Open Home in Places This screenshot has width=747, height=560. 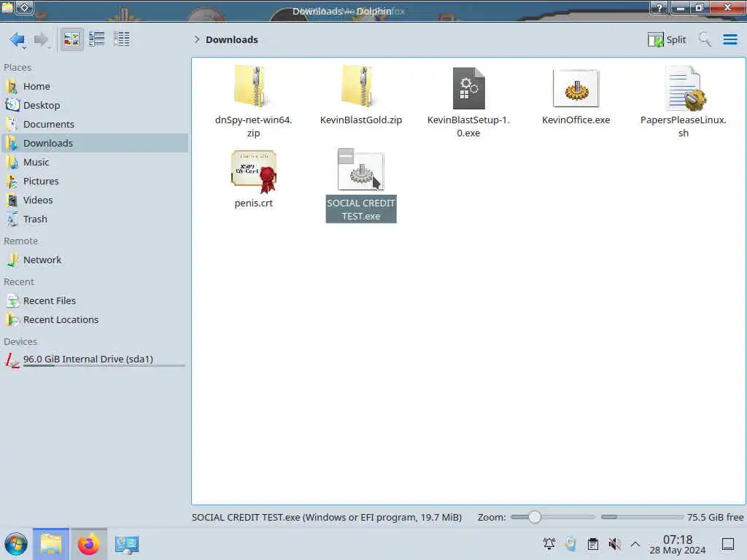(95, 86)
